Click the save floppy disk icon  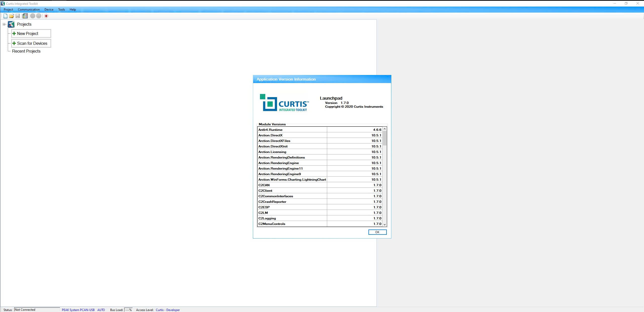18,16
